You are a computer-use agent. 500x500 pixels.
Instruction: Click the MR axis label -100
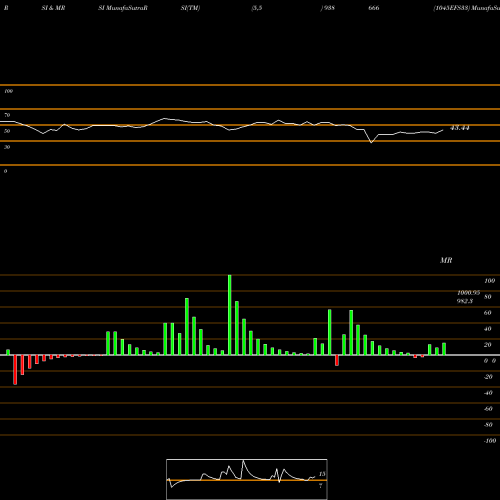click(490, 441)
